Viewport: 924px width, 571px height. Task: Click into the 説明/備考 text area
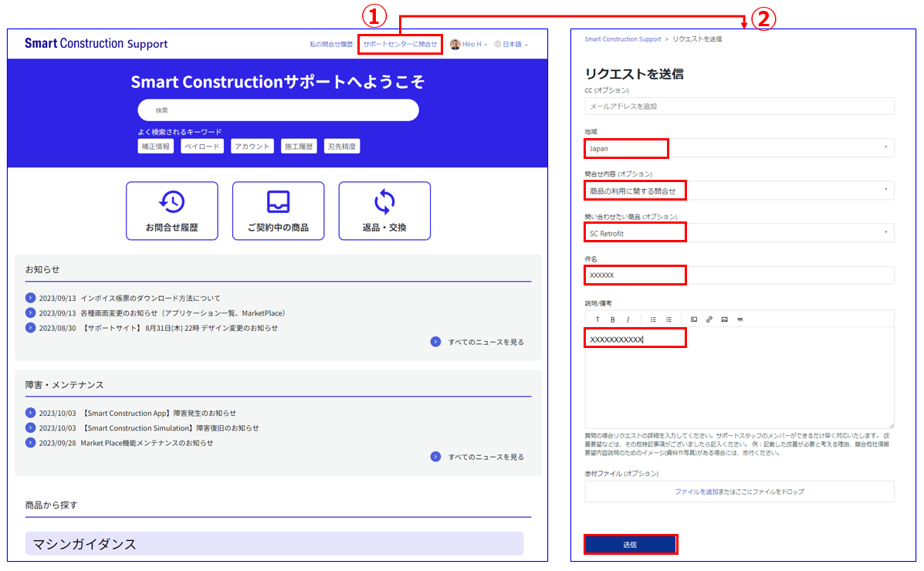[739, 377]
